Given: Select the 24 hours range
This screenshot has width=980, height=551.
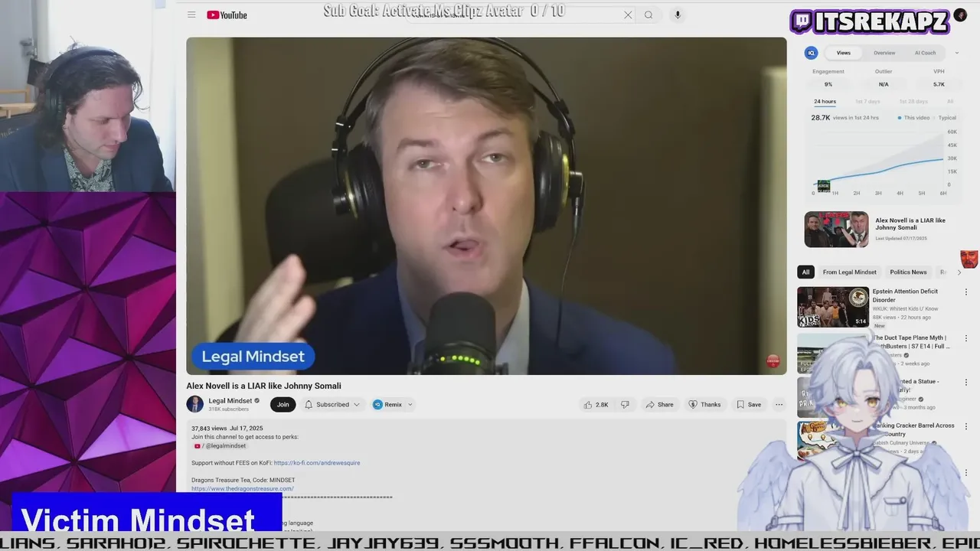Looking at the screenshot, I should click(825, 101).
